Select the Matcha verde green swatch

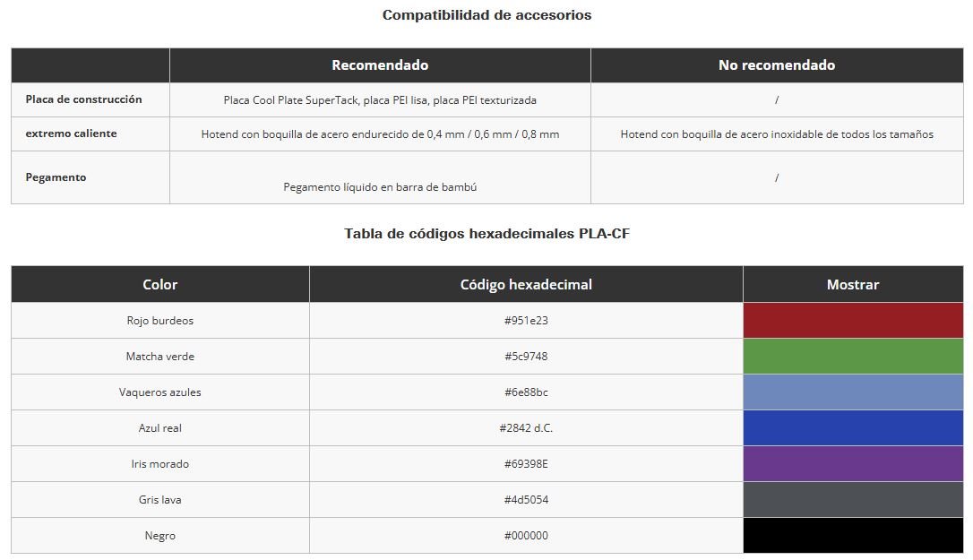pos(853,357)
